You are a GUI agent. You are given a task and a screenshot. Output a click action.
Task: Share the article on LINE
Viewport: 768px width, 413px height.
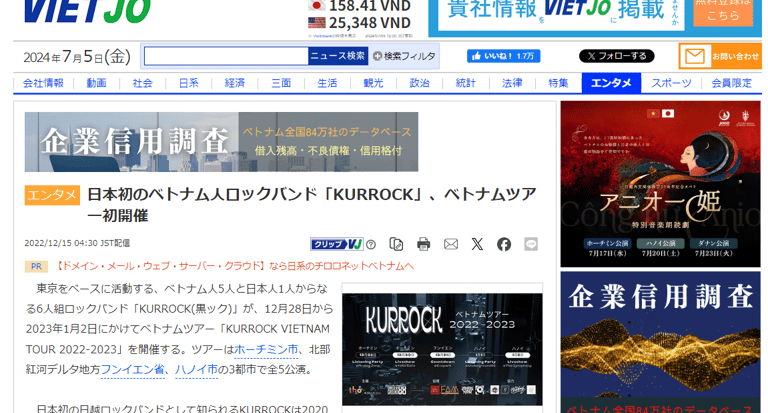pyautogui.click(x=531, y=244)
